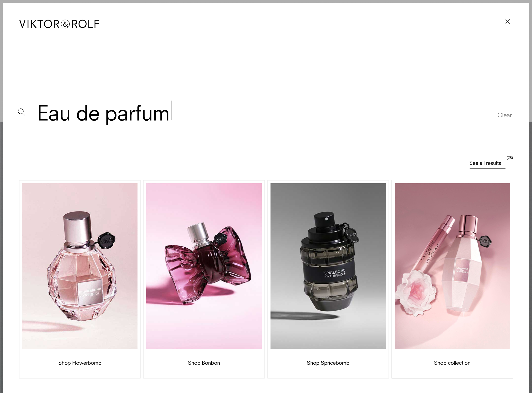
Task: Click the Flowerbomb bottle's black wax seal
Action: pyautogui.click(x=106, y=240)
